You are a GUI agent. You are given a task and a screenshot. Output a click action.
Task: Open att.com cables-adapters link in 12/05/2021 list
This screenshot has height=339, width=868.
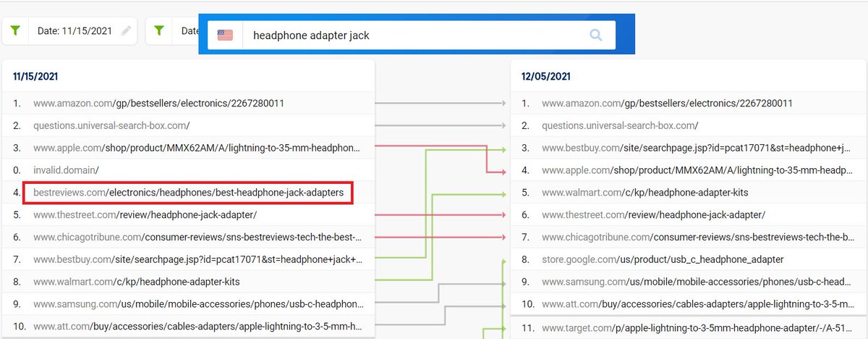tap(699, 304)
